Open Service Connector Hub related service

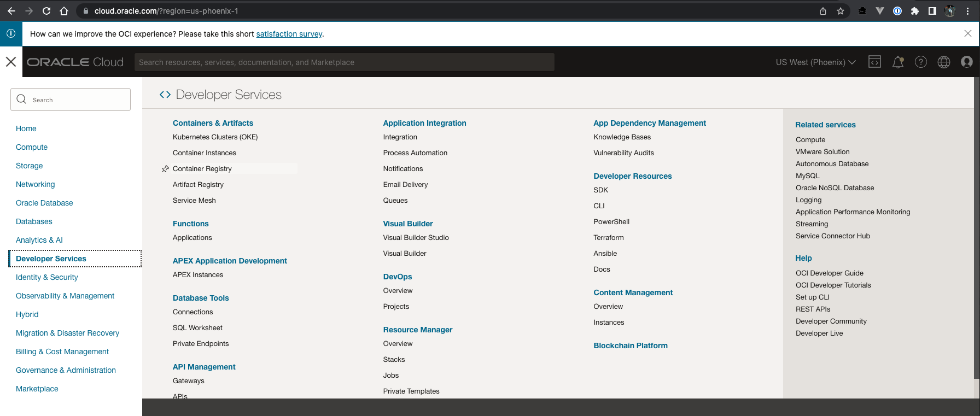(x=832, y=236)
